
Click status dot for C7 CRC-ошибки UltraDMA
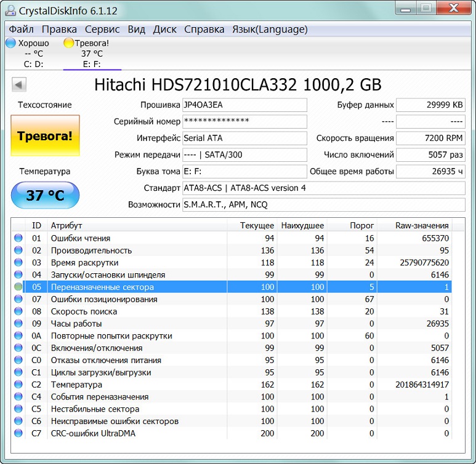point(18,433)
